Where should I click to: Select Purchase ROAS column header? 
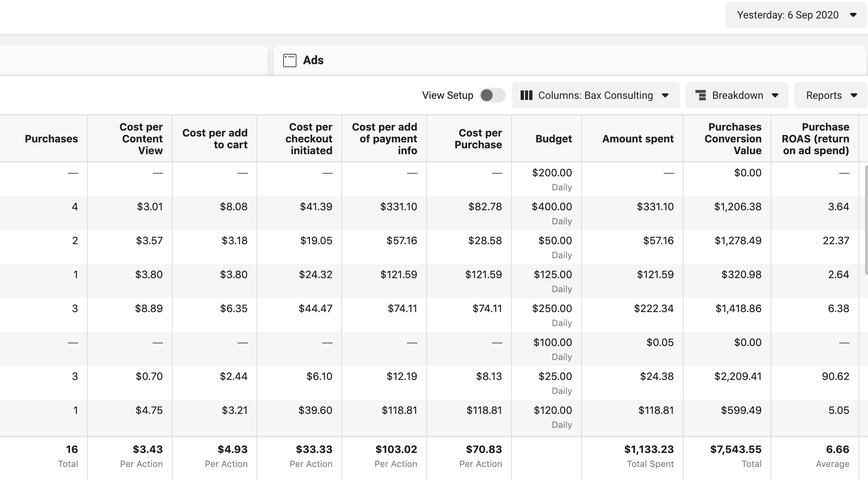click(x=815, y=139)
